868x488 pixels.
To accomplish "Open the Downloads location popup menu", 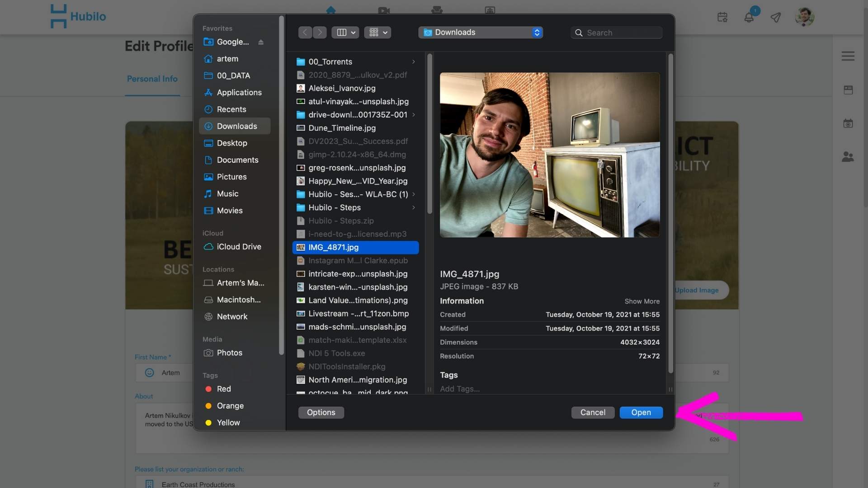I will [480, 33].
